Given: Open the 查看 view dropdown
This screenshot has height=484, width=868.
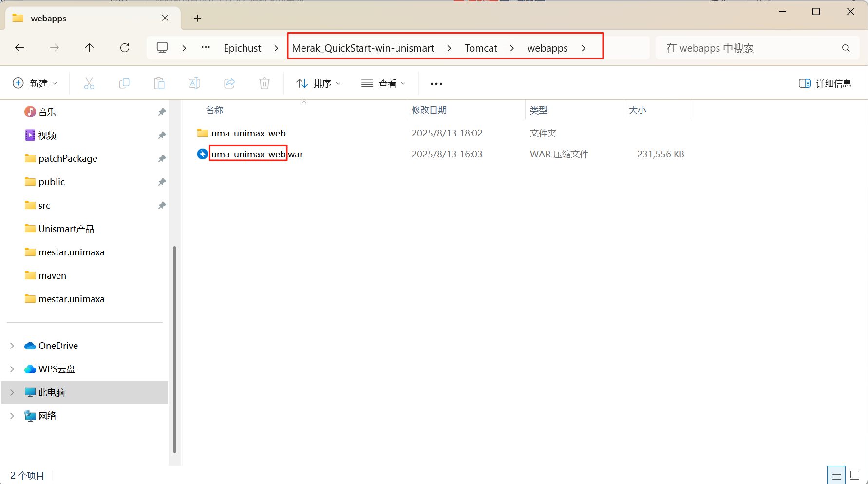Looking at the screenshot, I should point(383,84).
